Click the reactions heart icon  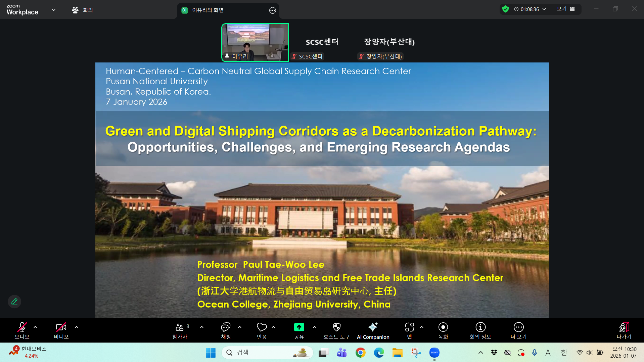262,327
